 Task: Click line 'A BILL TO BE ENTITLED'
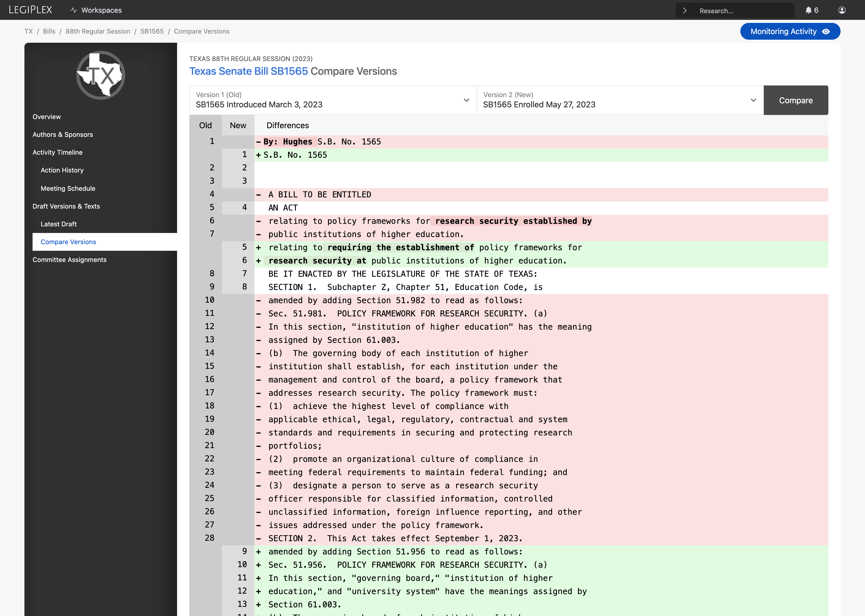pos(541,195)
